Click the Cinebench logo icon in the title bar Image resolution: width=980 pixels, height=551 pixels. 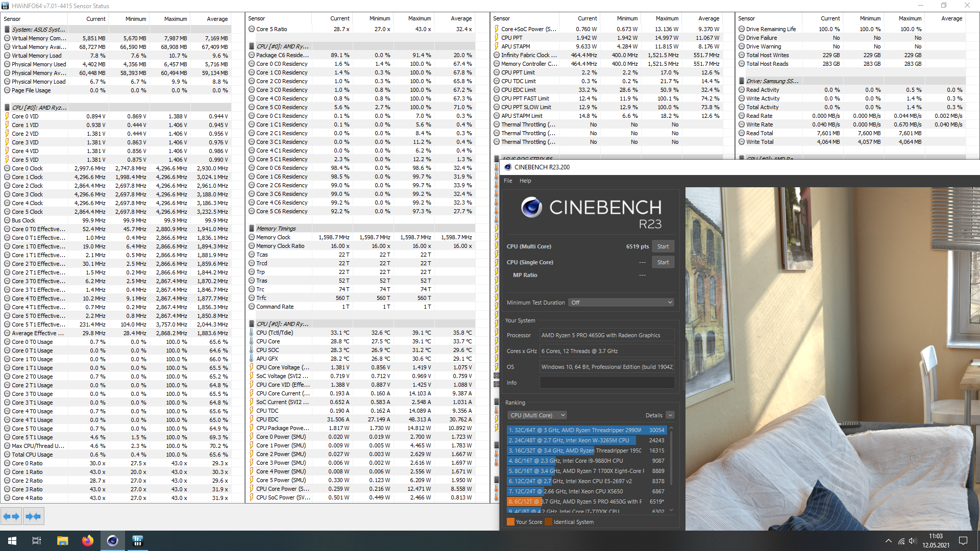click(x=508, y=167)
